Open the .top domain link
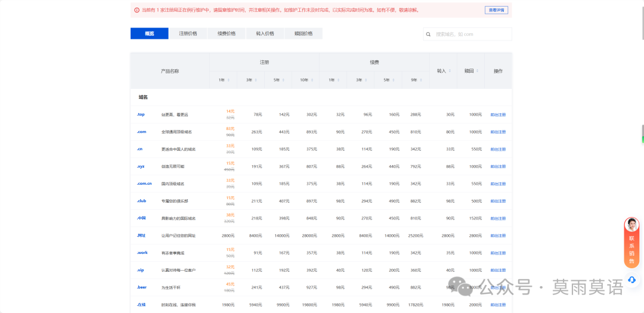This screenshot has height=313, width=644. coord(141,114)
